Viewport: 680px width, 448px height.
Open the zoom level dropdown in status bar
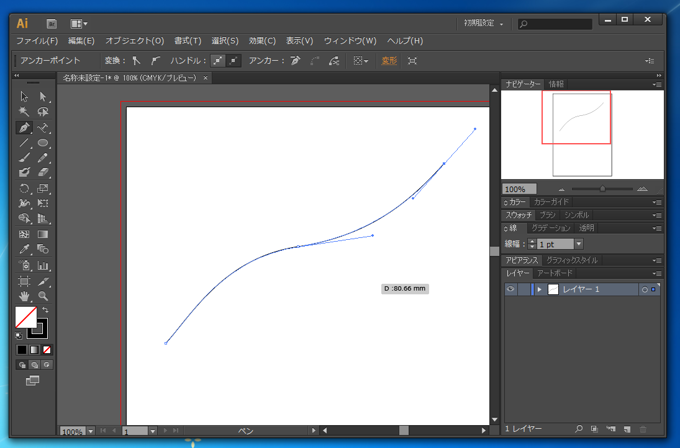pyautogui.click(x=91, y=431)
